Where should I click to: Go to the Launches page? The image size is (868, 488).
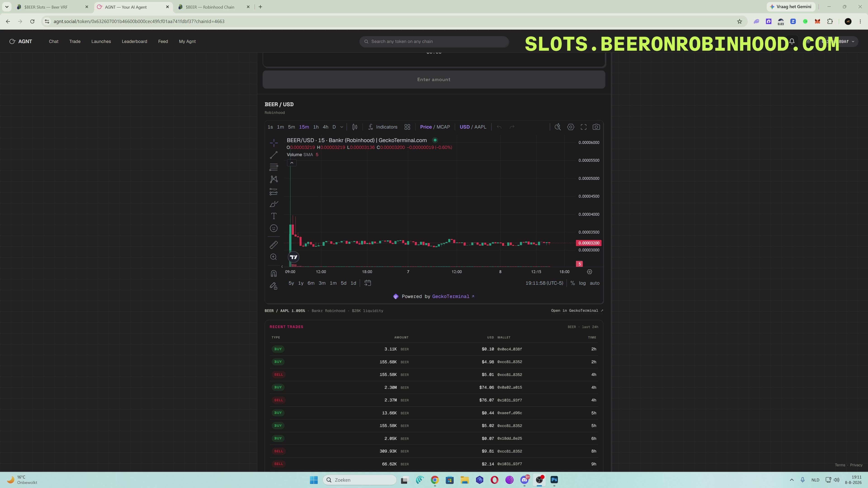pyautogui.click(x=101, y=41)
